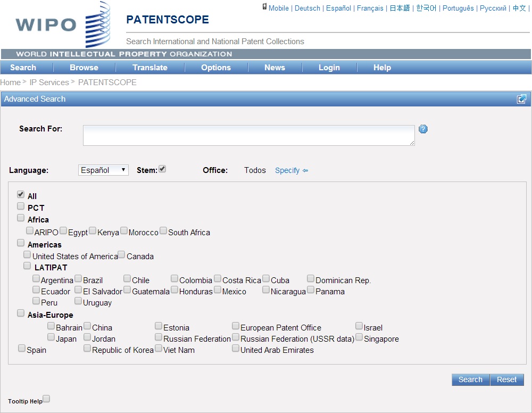
Task: Enable the Tooltip Help checkbox
Action: (x=46, y=399)
